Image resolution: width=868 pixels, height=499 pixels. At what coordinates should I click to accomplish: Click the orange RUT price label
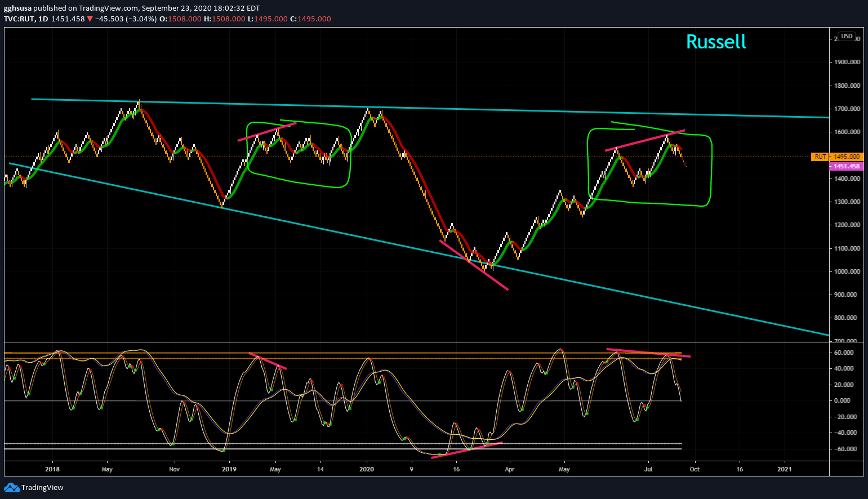821,157
